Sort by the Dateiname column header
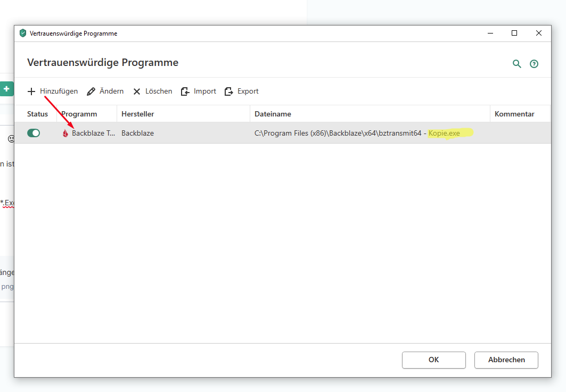Viewport: 566px width, 392px height. 273,114
